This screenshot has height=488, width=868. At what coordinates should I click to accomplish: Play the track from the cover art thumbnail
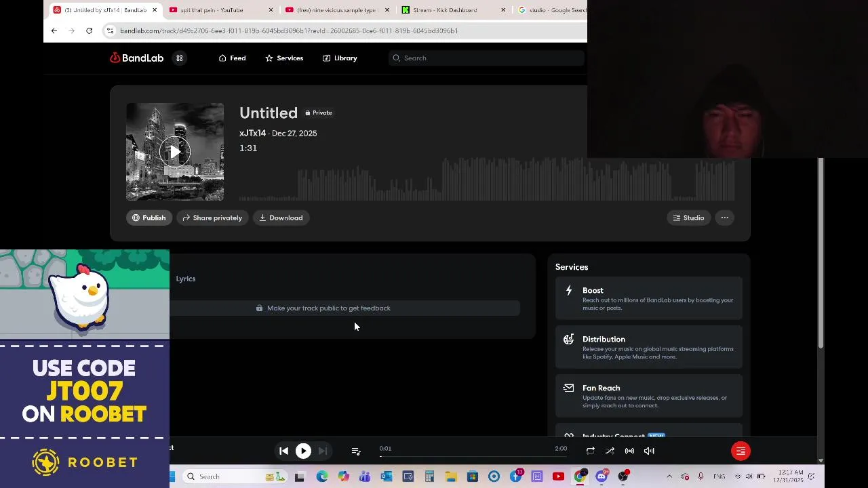point(175,152)
